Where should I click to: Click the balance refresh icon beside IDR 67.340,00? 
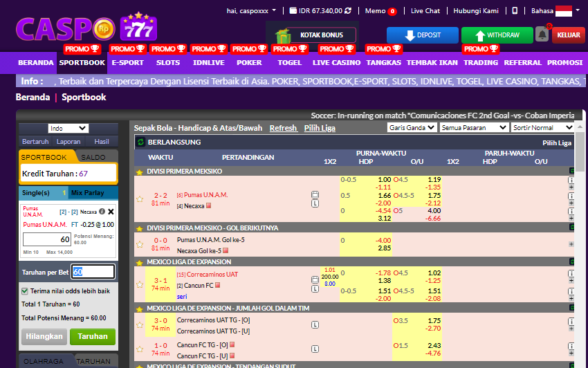click(x=348, y=11)
